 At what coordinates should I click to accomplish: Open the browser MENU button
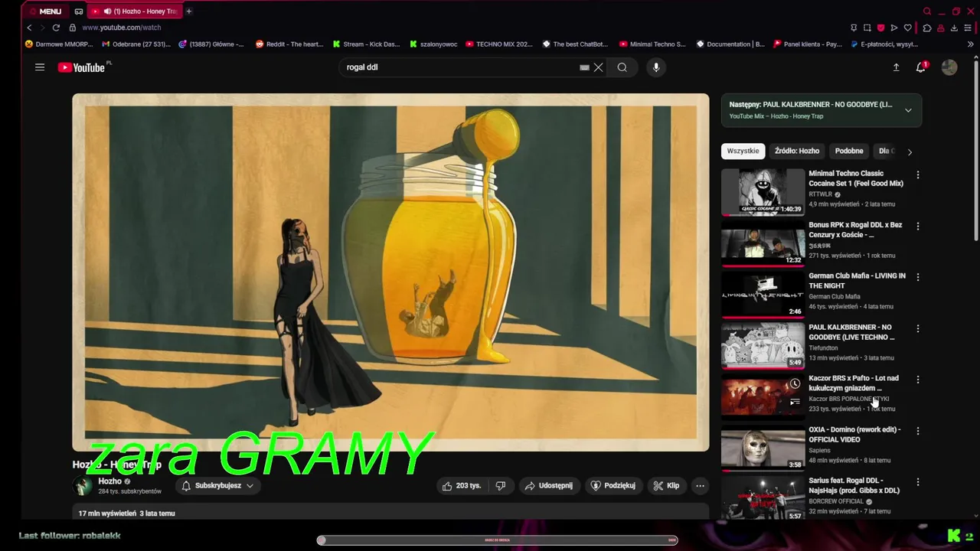(45, 11)
